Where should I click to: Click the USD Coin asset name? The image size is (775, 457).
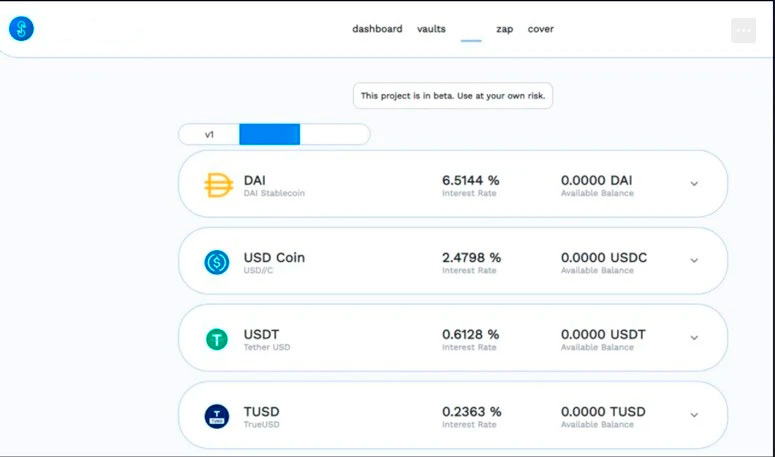(274, 257)
